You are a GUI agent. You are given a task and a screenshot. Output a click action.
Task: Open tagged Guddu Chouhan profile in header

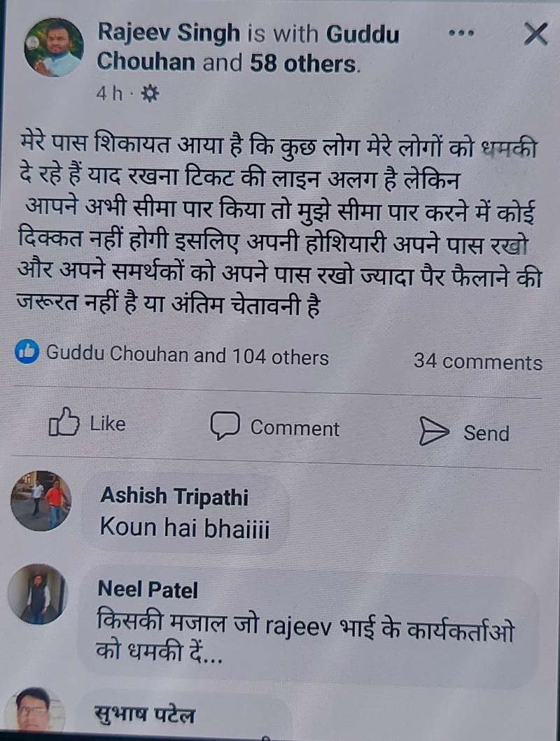[x=248, y=48]
